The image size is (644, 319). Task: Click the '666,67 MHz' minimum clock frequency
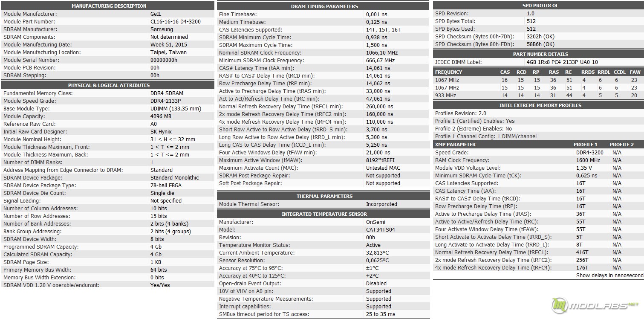click(x=381, y=61)
